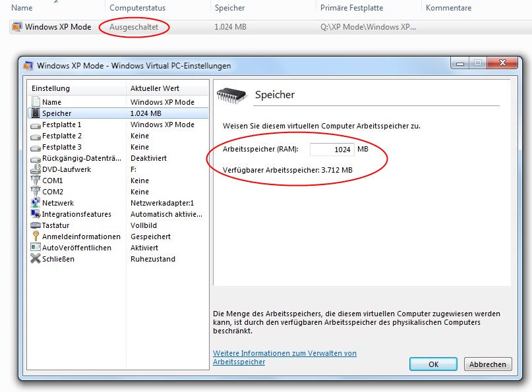
Task: Open Anmeldeinformationen settings
Action: (x=118, y=237)
